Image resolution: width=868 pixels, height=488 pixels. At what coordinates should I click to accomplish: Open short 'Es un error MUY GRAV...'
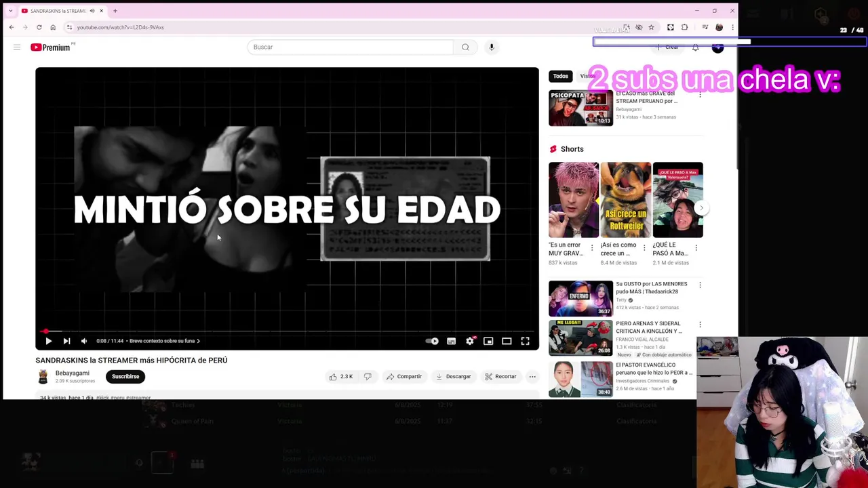[574, 200]
